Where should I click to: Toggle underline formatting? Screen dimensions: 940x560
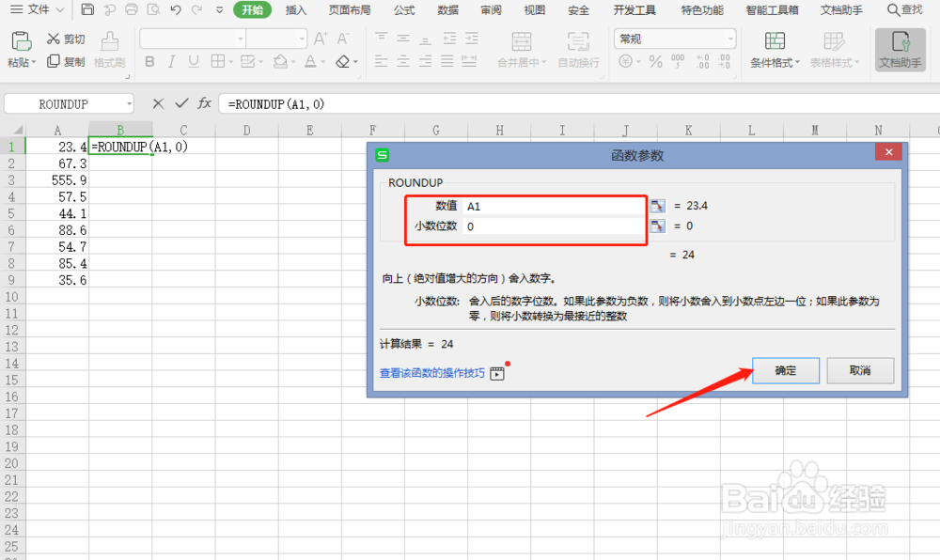coord(193,60)
